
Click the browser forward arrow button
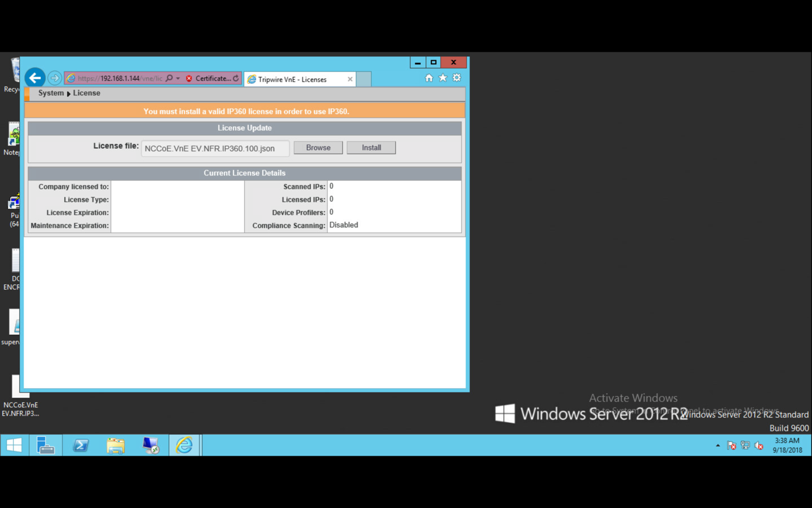click(x=55, y=78)
